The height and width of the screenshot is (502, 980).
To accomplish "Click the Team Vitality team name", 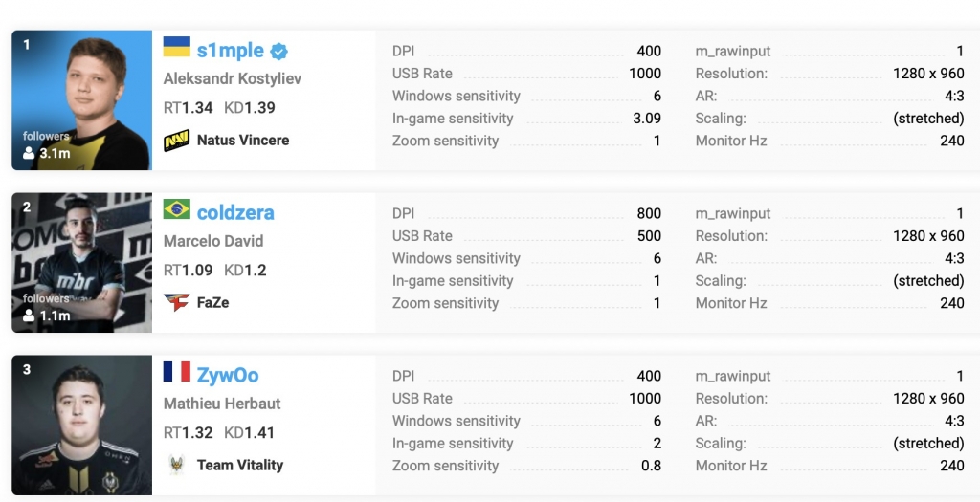I will click(239, 466).
